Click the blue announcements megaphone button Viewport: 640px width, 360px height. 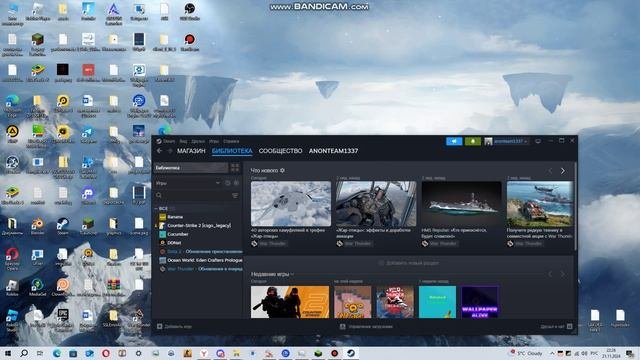[x=454, y=141]
